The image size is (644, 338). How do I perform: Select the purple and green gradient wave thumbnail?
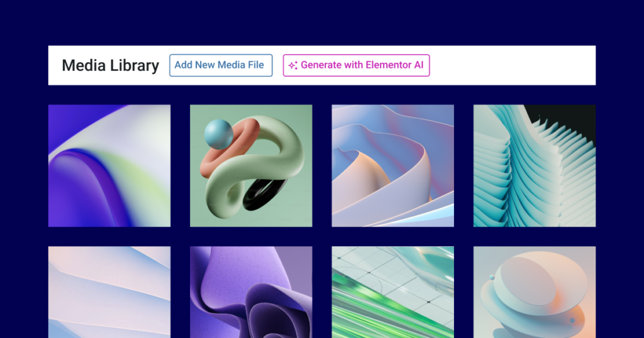109,166
